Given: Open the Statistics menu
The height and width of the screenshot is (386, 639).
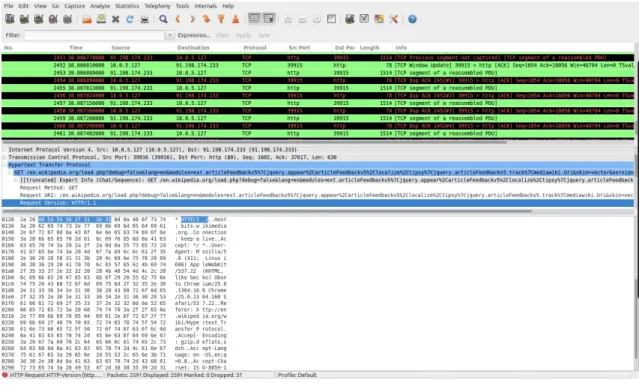Looking at the screenshot, I should click(x=127, y=6).
